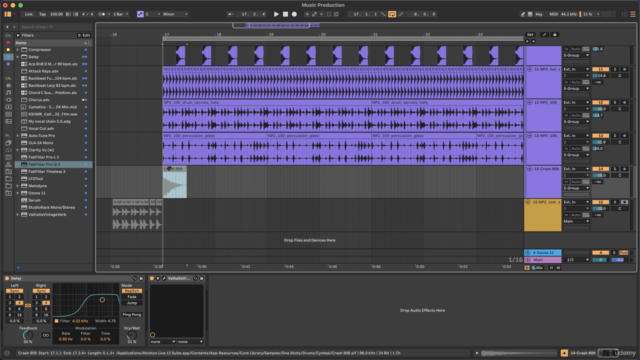
Task: Click the status bar preview play icon
Action: pos(477,353)
